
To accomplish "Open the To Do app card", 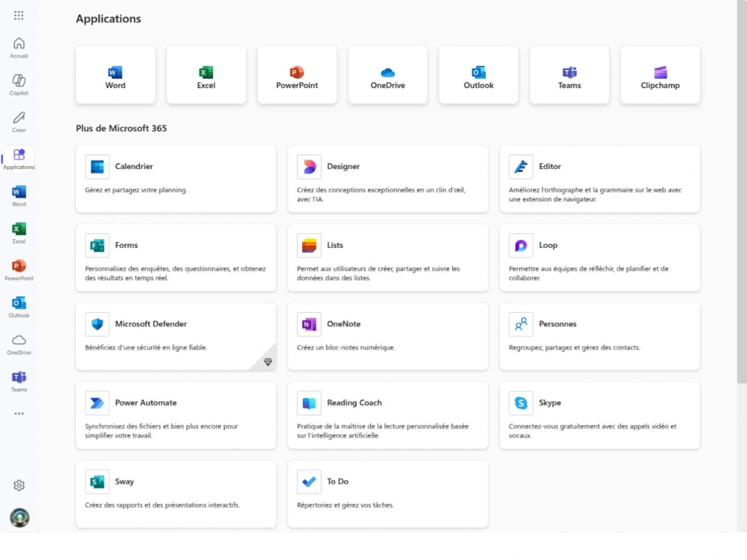I will point(387,494).
